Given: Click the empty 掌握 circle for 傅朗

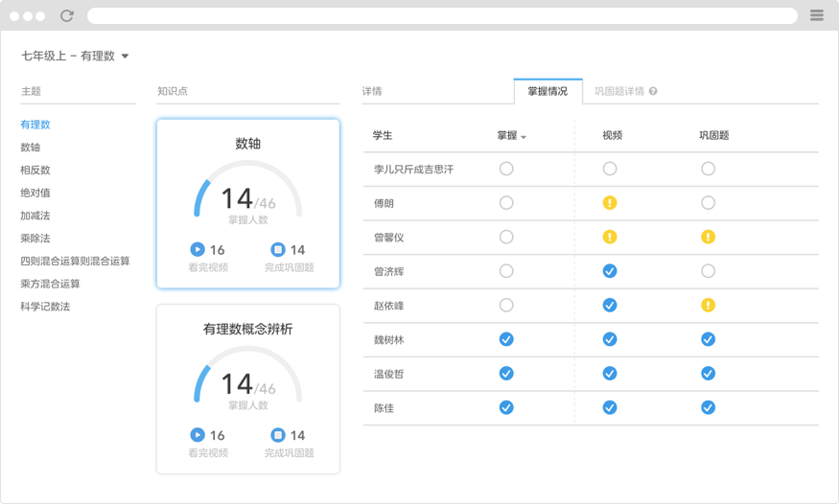Looking at the screenshot, I should pos(506,203).
